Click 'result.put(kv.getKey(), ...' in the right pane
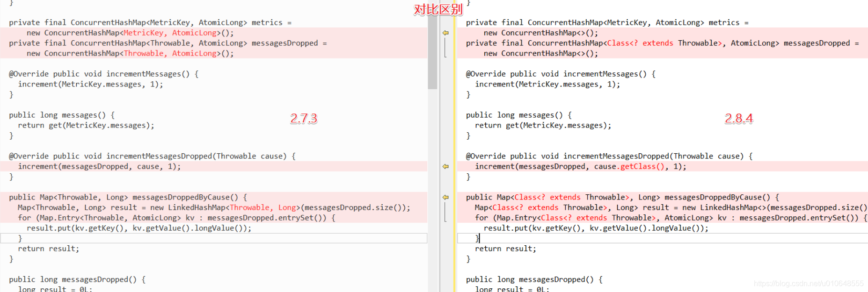Image resolution: width=868 pixels, height=292 pixels. 596,228
